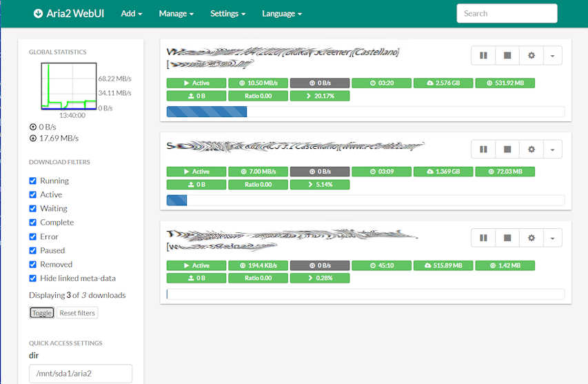
Task: Open the Language menu
Action: point(282,14)
